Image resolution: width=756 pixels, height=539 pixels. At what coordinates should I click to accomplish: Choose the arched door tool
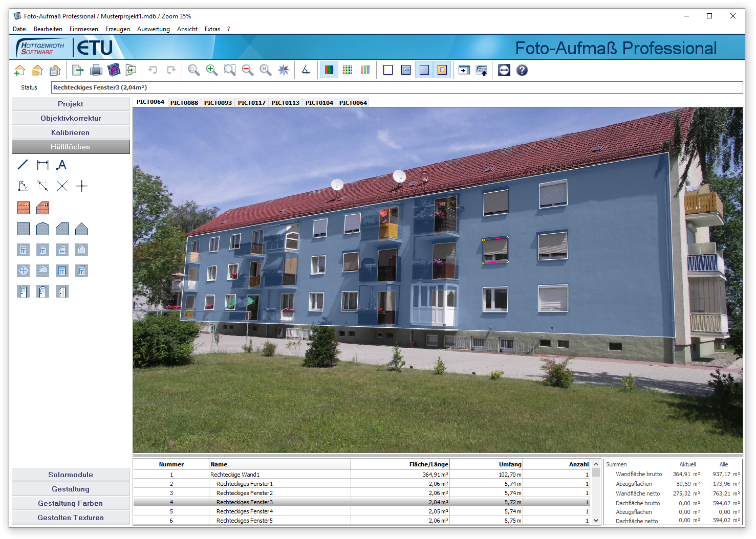pos(42,291)
